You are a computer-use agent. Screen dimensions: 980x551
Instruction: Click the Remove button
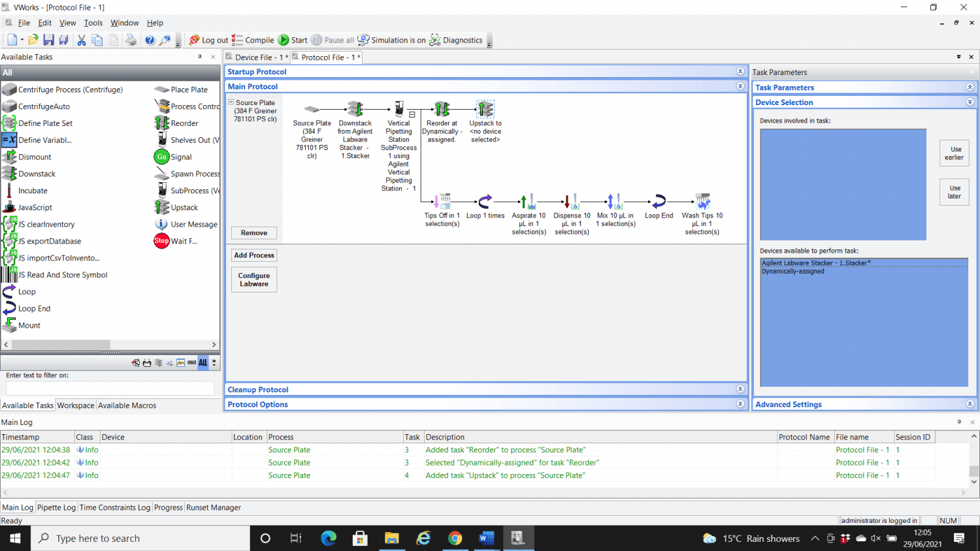[x=254, y=233]
